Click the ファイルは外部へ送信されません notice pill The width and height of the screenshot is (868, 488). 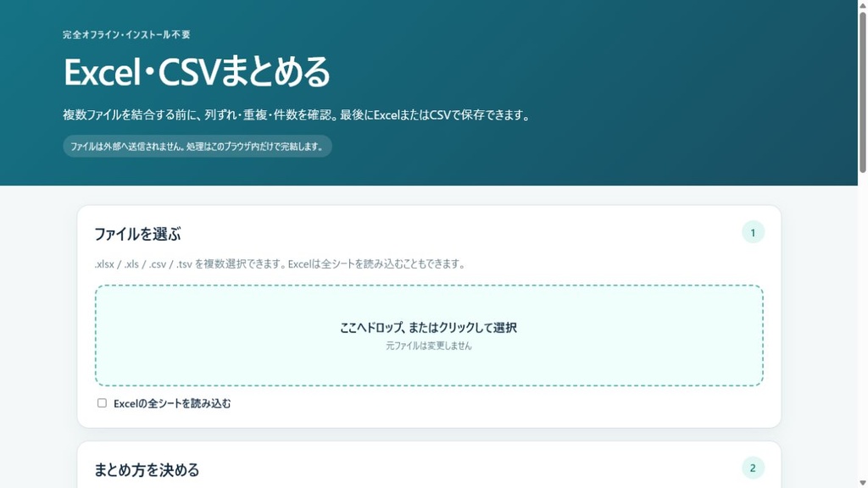click(197, 146)
